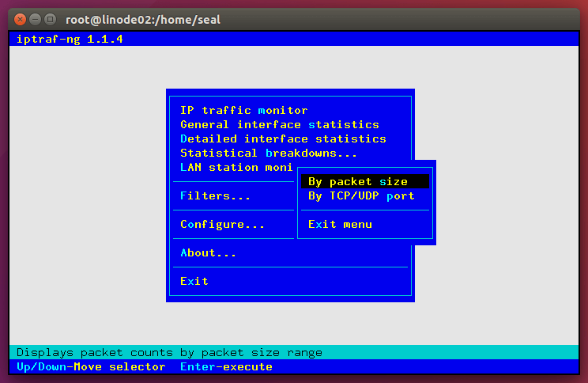588x383 pixels.
Task: Show the About... screen
Action: (208, 252)
